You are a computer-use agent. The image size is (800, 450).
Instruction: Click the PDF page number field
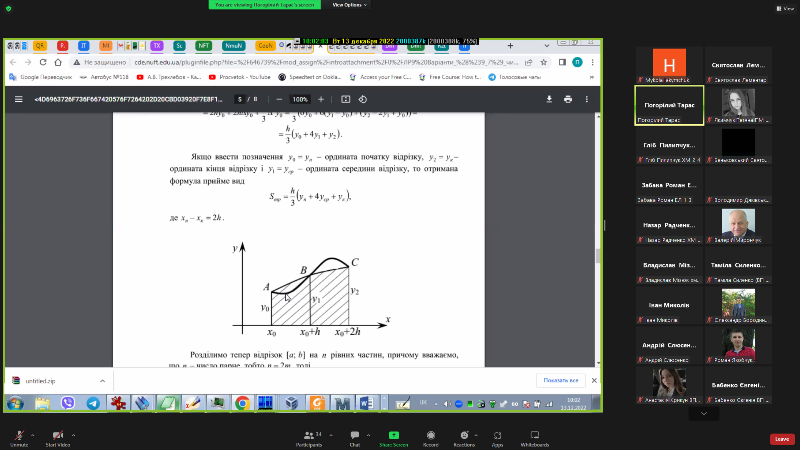pyautogui.click(x=240, y=99)
